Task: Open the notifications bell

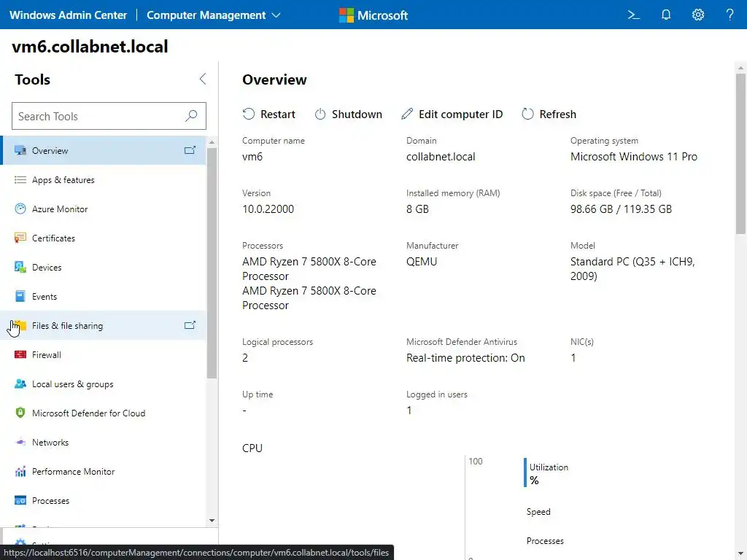Action: (666, 15)
